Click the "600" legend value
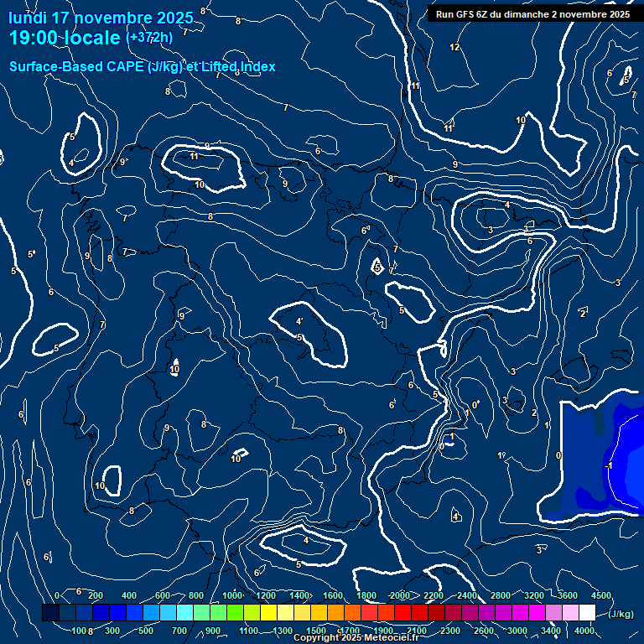Screen dimensions: 644x644 click(x=163, y=595)
